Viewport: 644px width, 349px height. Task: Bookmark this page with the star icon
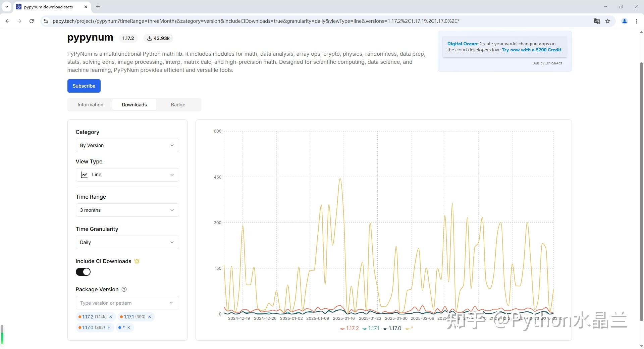tap(608, 21)
